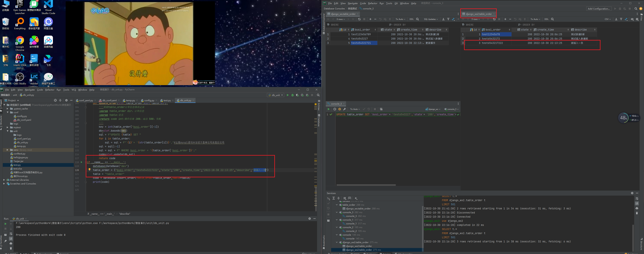Open Google Chrome desktop icon
Image resolution: width=644 pixels, height=254 pixels.
coord(20,43)
